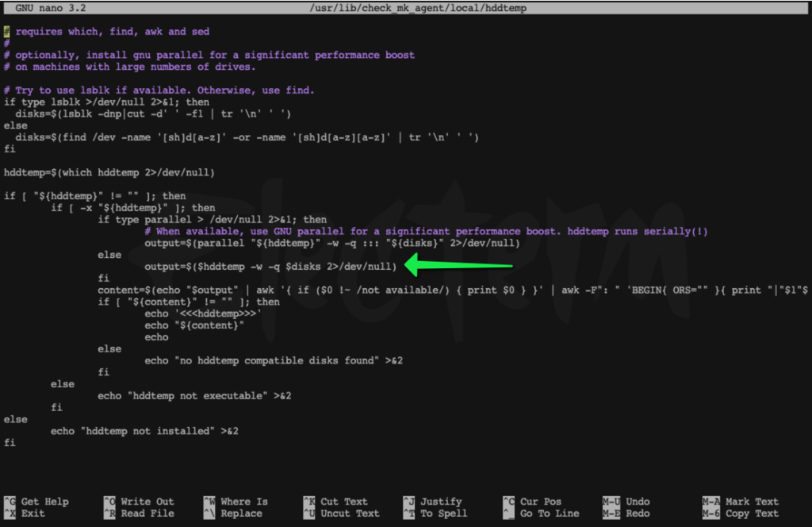Choose the Cut Text shortcut
Image resolution: width=812 pixels, height=527 pixels.
[x=335, y=502]
